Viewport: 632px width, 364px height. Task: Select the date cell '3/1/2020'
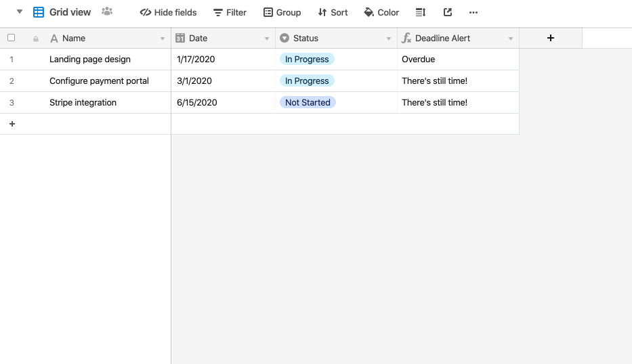click(224, 81)
